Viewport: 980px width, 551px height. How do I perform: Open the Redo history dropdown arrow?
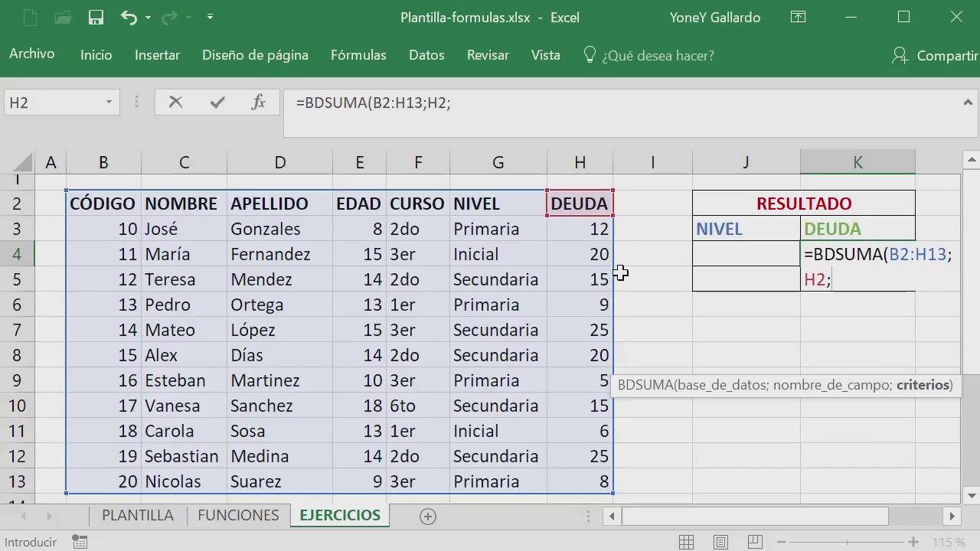tap(190, 17)
